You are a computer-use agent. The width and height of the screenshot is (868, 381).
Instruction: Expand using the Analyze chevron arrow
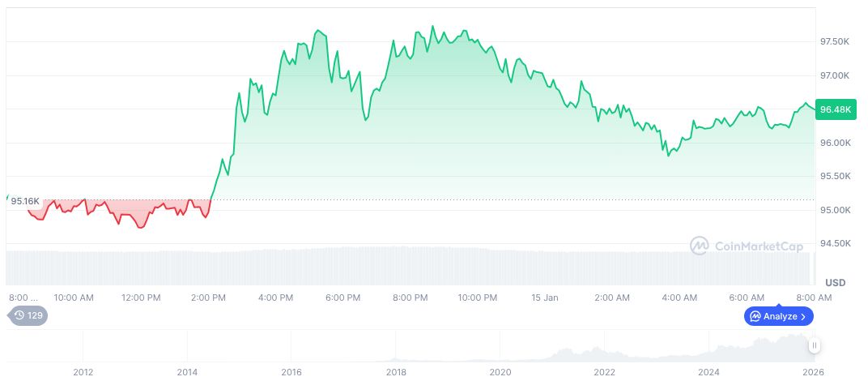point(803,316)
